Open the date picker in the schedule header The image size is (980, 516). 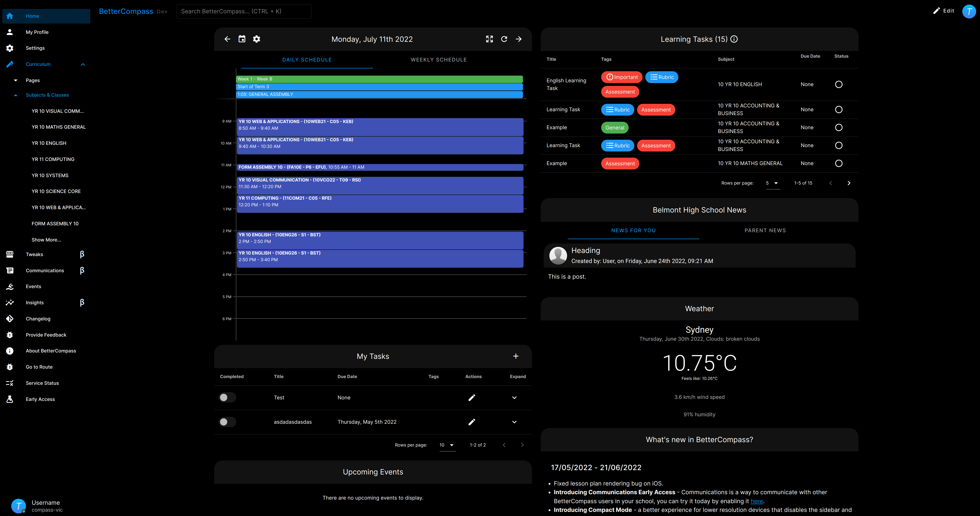242,39
